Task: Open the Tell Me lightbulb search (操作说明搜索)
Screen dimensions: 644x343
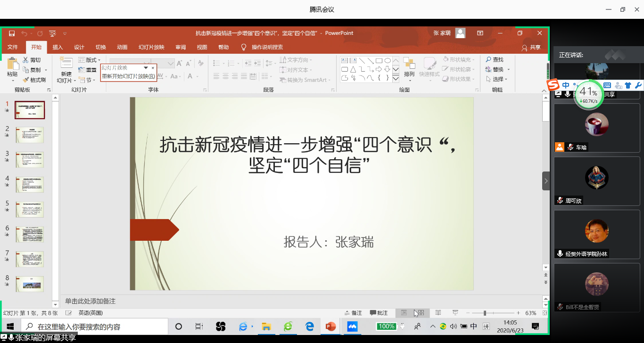Action: (262, 47)
